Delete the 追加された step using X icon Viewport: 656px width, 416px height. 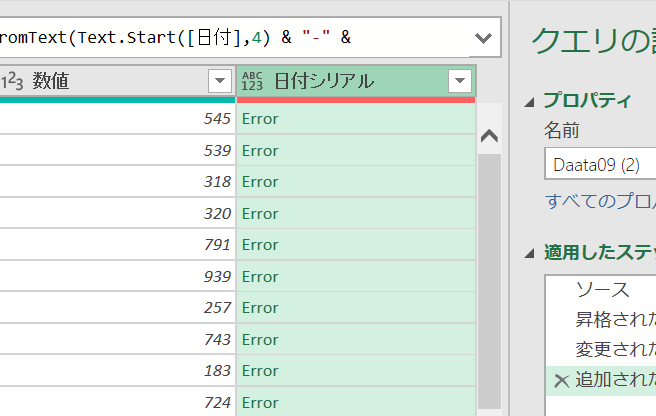560,380
